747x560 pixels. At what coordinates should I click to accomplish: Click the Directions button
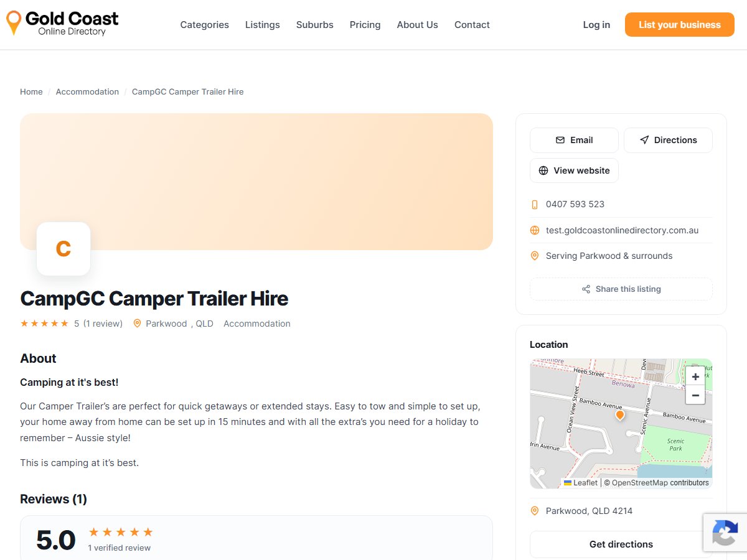tap(668, 140)
